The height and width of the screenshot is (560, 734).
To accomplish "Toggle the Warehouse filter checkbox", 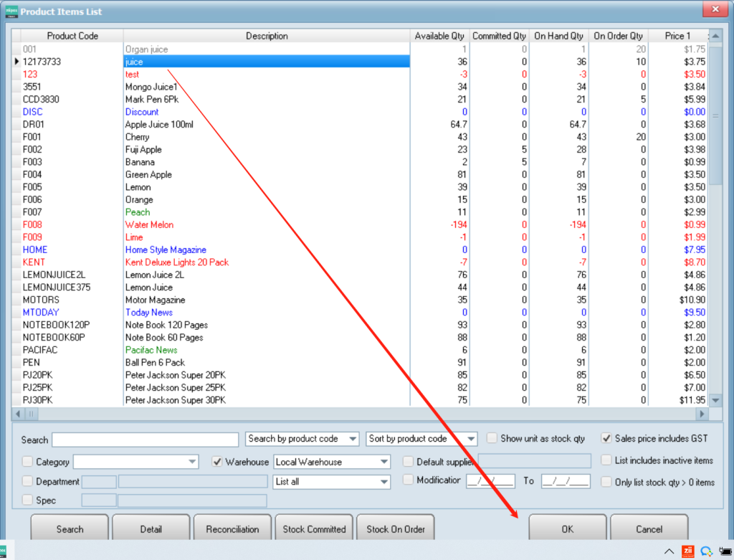I will (218, 462).
